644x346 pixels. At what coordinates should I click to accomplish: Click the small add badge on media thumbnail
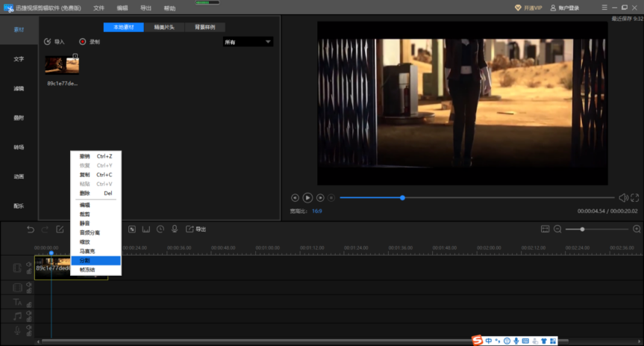pyautogui.click(x=75, y=56)
